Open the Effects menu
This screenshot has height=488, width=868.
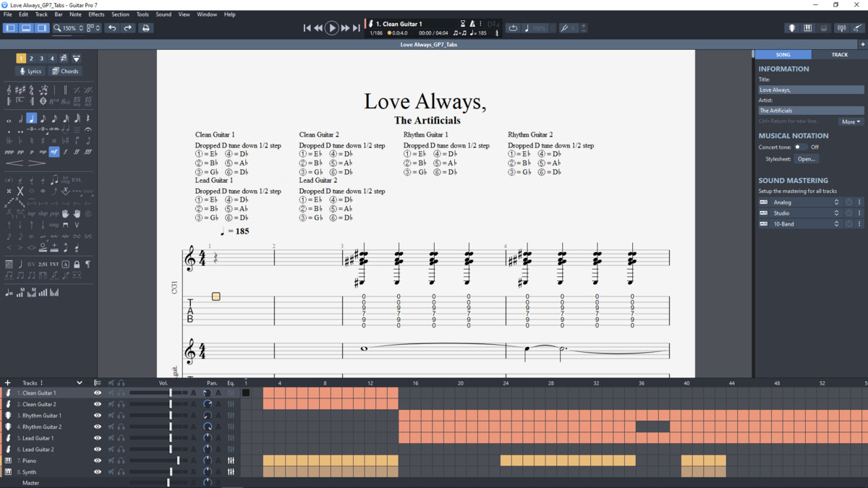click(96, 14)
